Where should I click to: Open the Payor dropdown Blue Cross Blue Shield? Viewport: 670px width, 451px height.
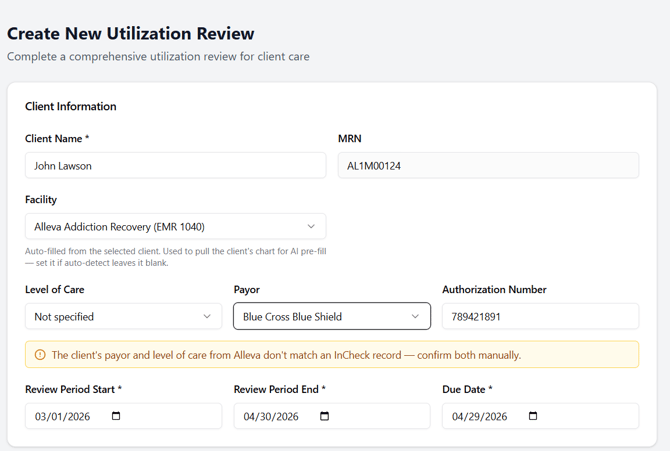[332, 316]
